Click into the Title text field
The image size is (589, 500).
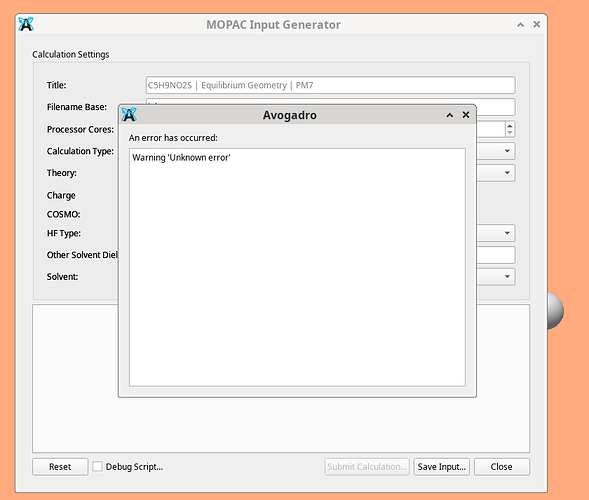point(331,85)
